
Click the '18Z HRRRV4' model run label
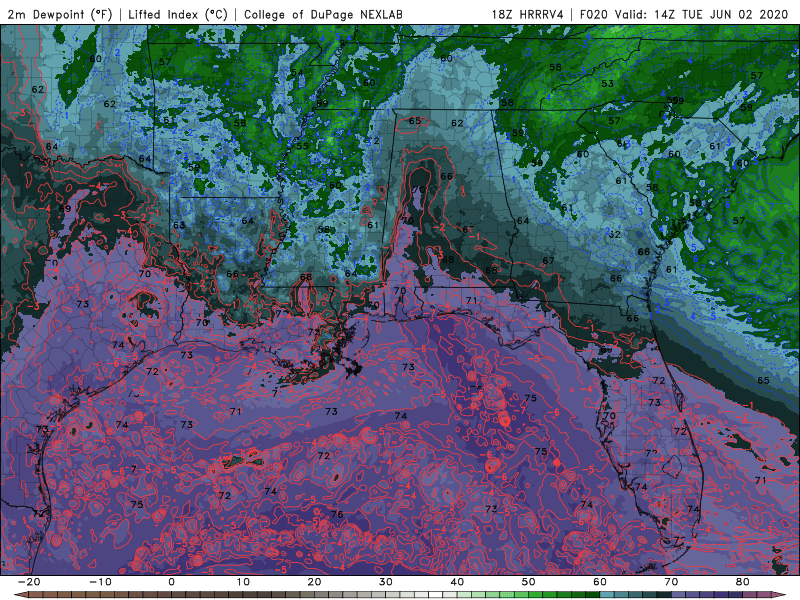tap(528, 14)
